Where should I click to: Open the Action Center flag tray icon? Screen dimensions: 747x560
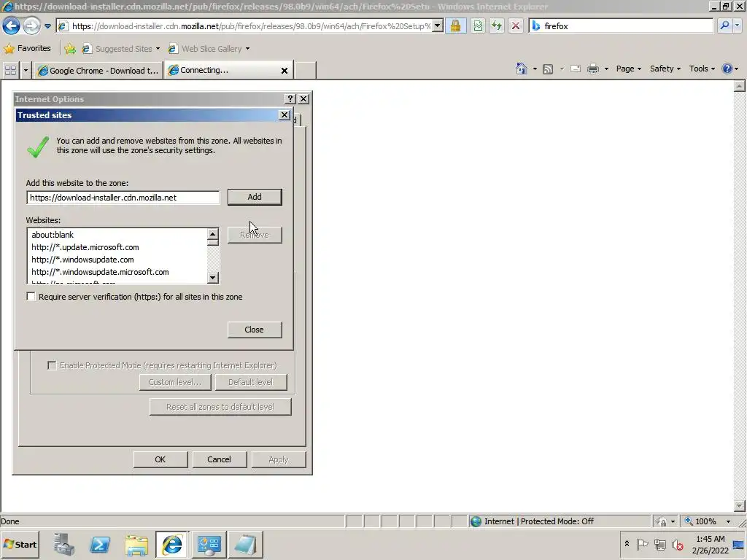tap(642, 544)
